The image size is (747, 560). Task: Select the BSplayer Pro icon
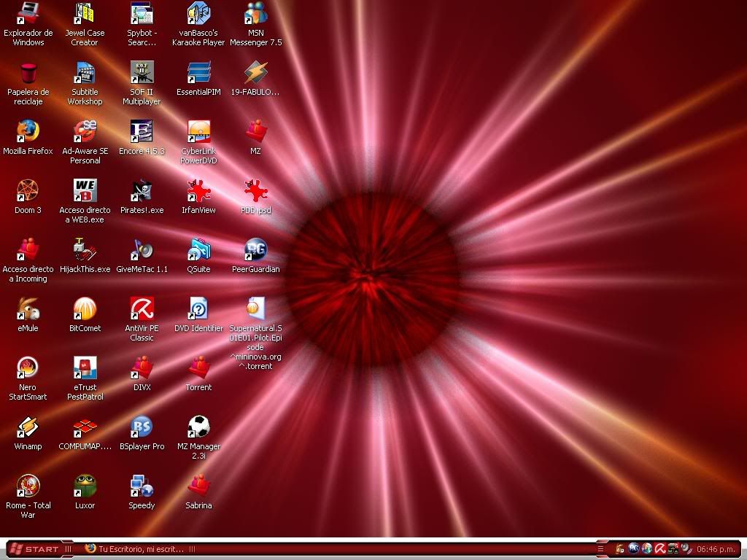coord(142,427)
